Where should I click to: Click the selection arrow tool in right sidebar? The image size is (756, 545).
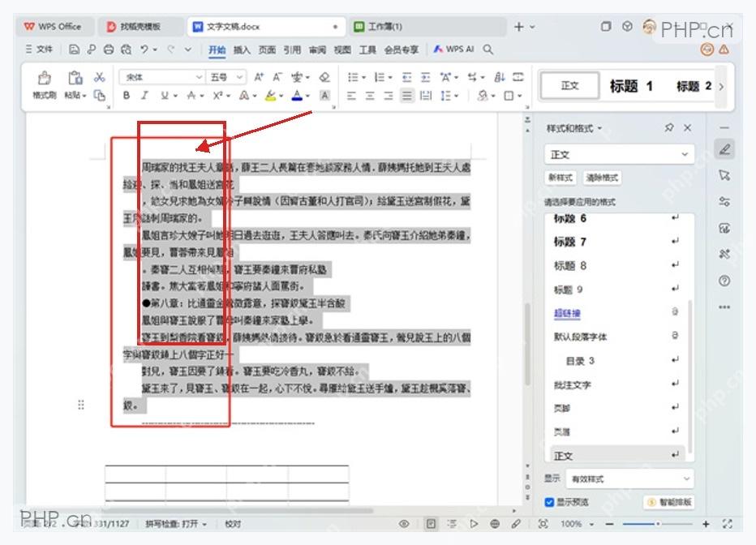pos(724,175)
